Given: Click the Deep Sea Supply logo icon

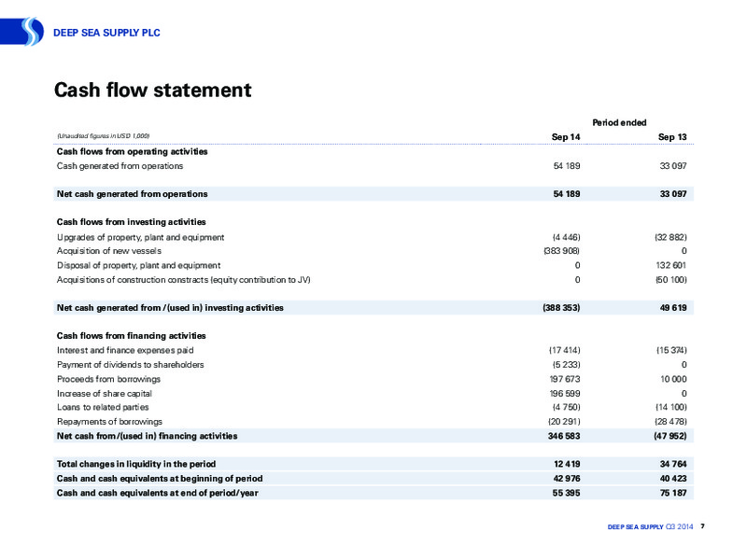Looking at the screenshot, I should click(21, 32).
